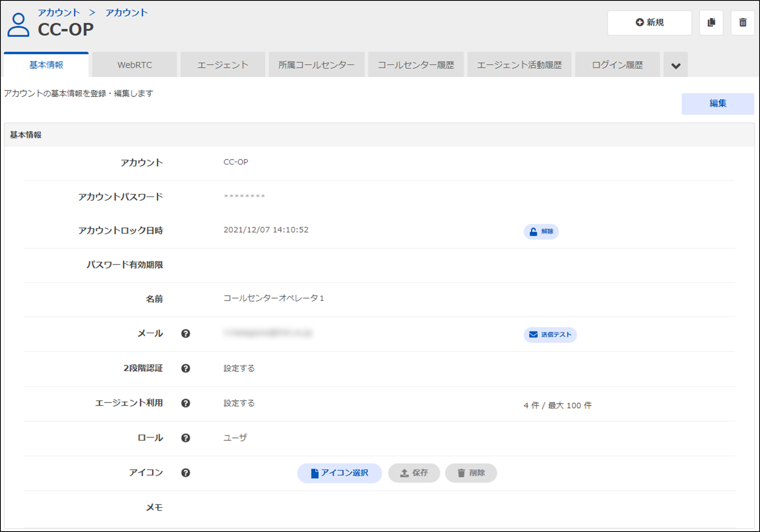Viewport: 760px width, 532px height.
Task: Open the コールセンター履歴 tab
Action: tap(416, 65)
